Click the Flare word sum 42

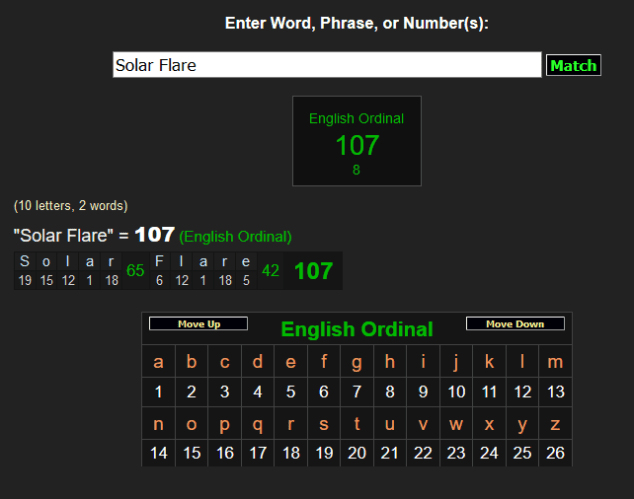270,270
